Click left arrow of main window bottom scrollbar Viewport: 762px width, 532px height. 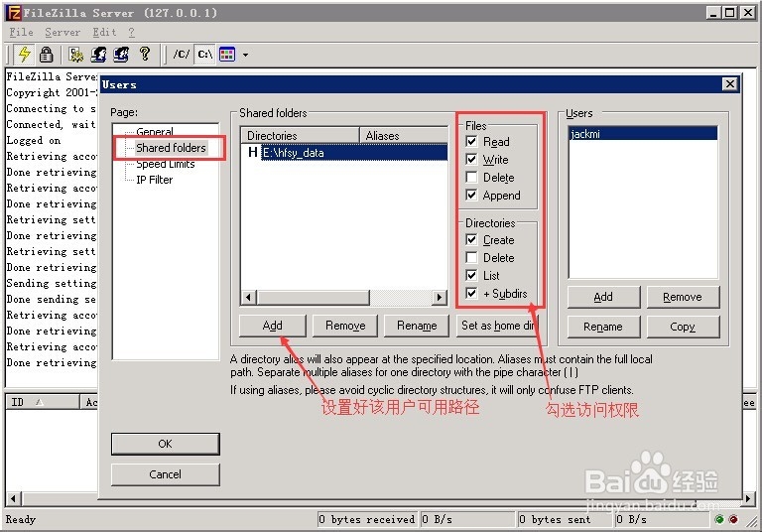14,499
